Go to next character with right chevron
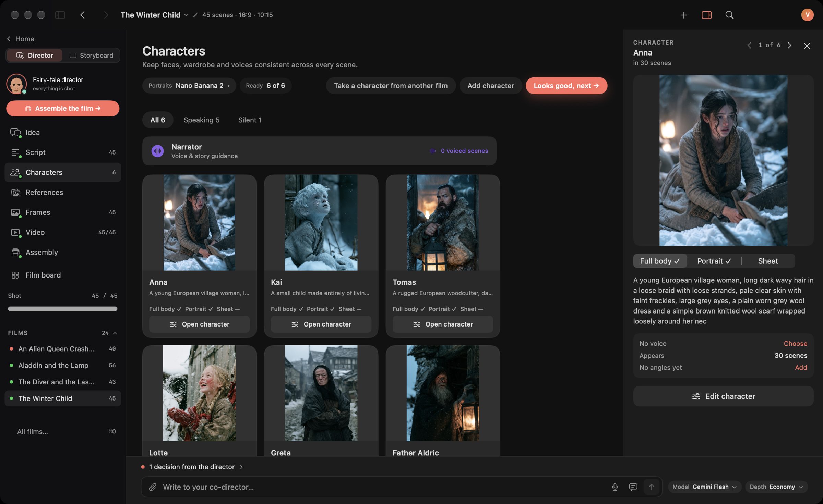The image size is (823, 504). pyautogui.click(x=789, y=45)
